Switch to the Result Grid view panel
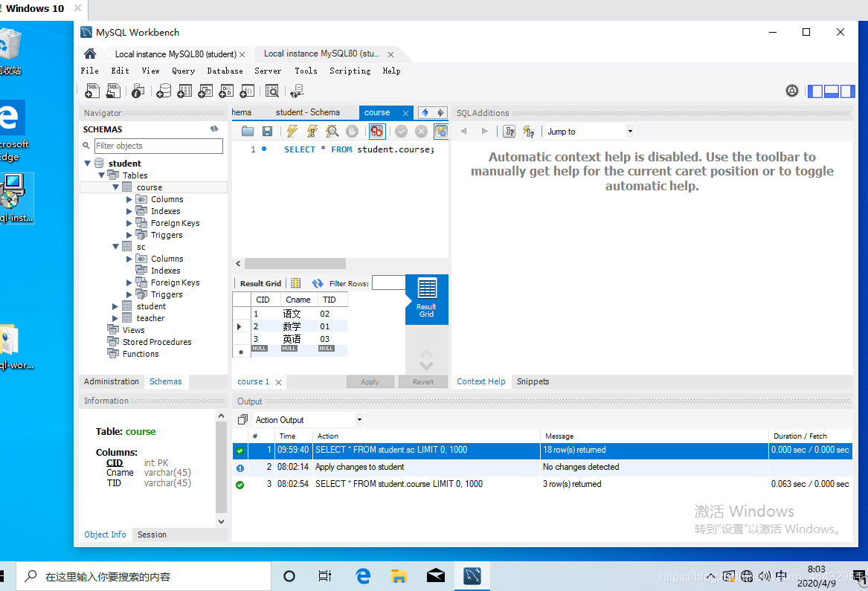Image resolution: width=868 pixels, height=591 pixels. (x=426, y=299)
